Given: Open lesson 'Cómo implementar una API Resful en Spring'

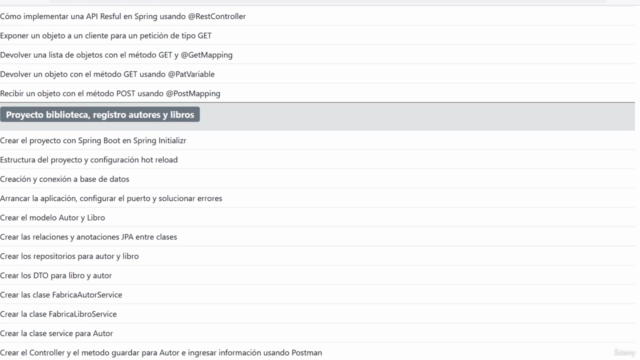Looking at the screenshot, I should point(123,16).
